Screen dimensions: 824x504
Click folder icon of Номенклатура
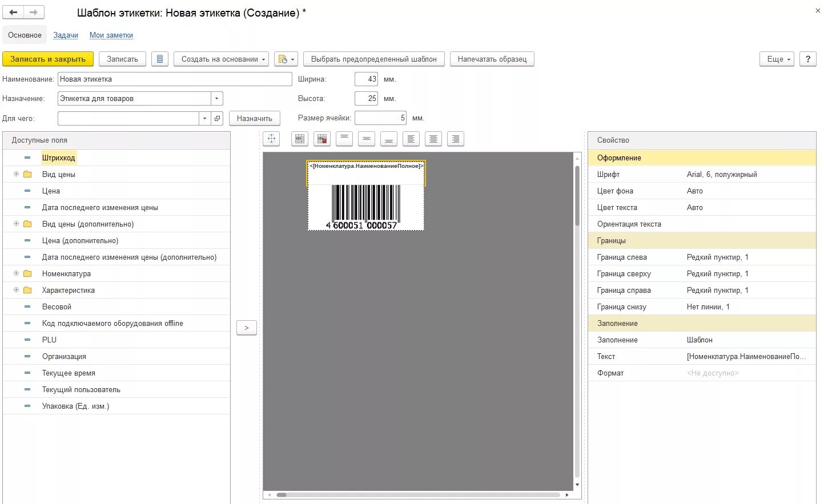27,273
